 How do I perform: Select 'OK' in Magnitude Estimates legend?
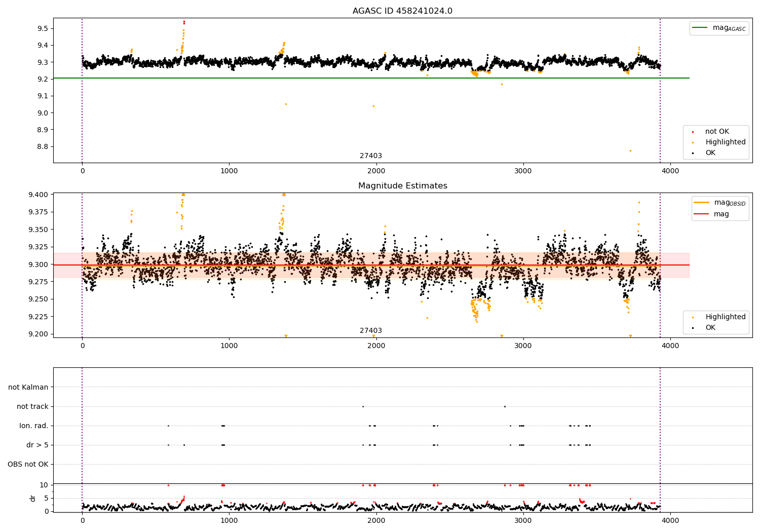pyautogui.click(x=710, y=328)
